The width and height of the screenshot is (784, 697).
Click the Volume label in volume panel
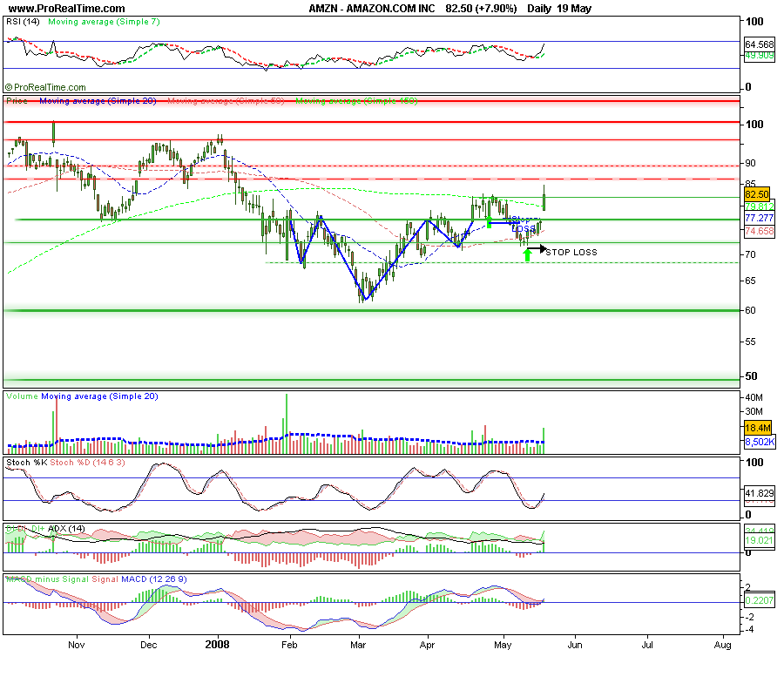coord(22,396)
